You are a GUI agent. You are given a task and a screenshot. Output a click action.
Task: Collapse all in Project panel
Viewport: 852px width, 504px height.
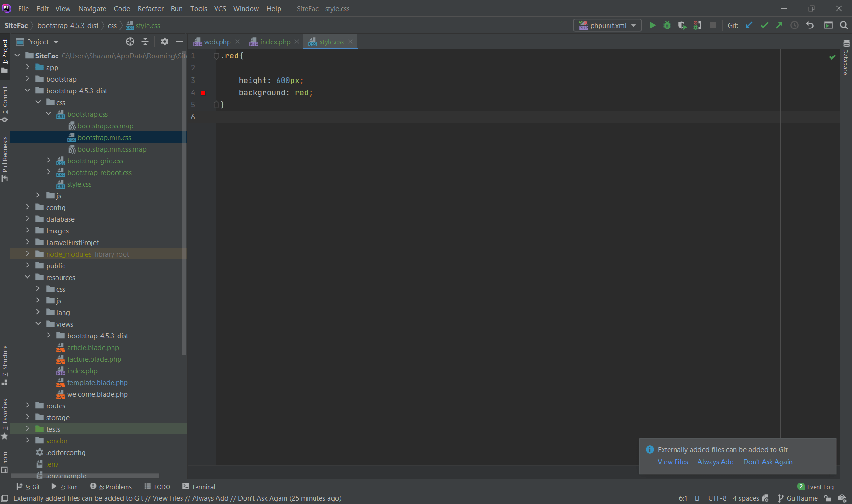coord(145,42)
